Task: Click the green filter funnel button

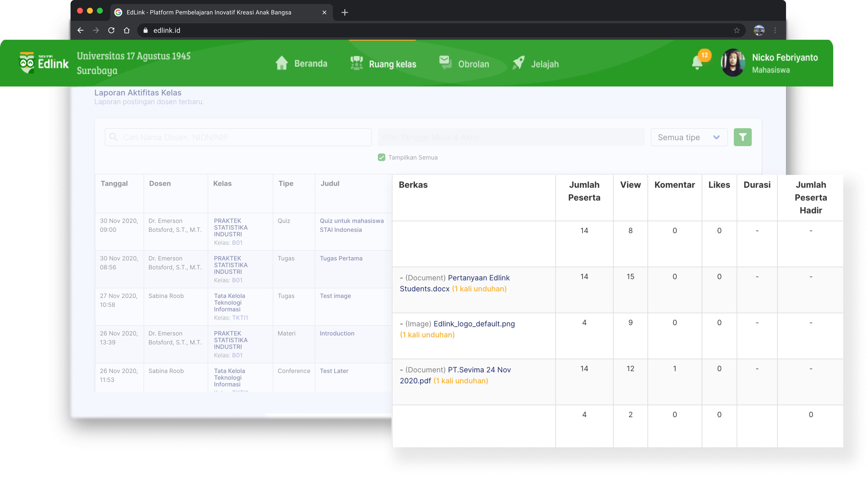Action: (x=742, y=137)
